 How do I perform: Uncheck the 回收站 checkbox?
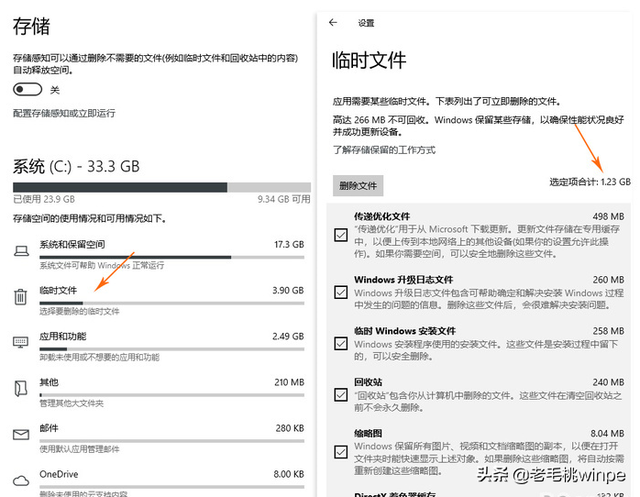tap(341, 395)
